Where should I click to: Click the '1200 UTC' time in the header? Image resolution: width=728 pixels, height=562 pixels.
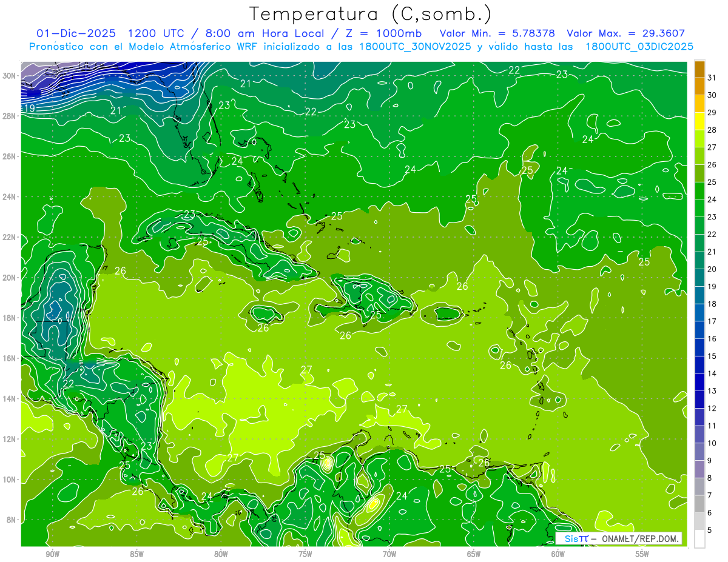(157, 33)
